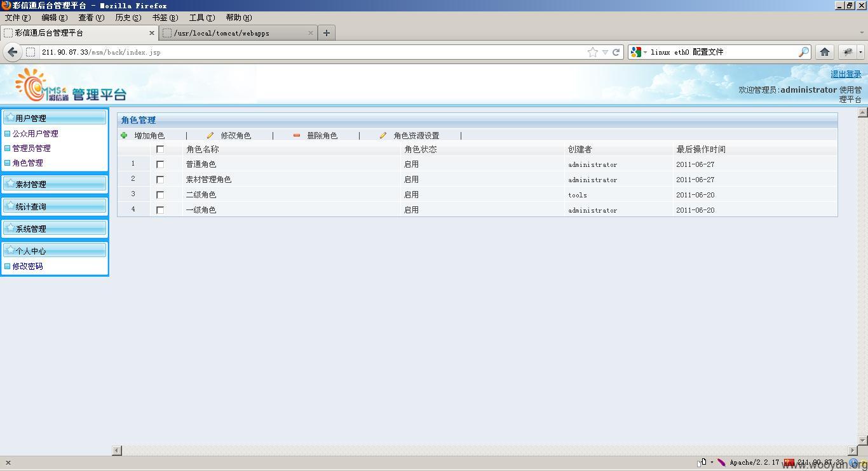Click the page copy icon in status bar

coord(702,463)
